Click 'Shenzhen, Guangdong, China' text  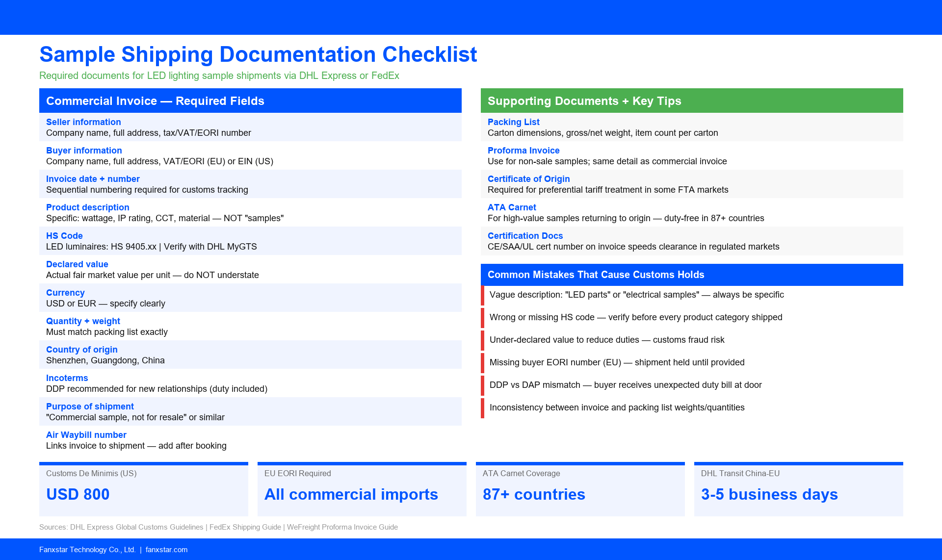(105, 360)
